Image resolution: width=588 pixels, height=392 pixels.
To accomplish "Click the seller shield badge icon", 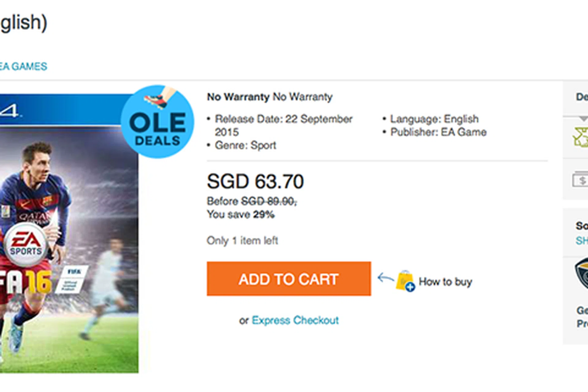I will pos(582,273).
